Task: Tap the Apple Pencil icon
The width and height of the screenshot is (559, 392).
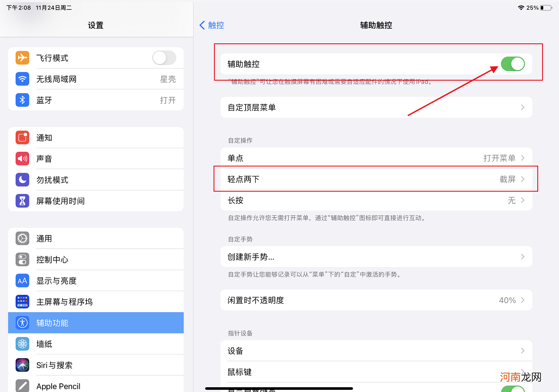Action: tap(23, 385)
